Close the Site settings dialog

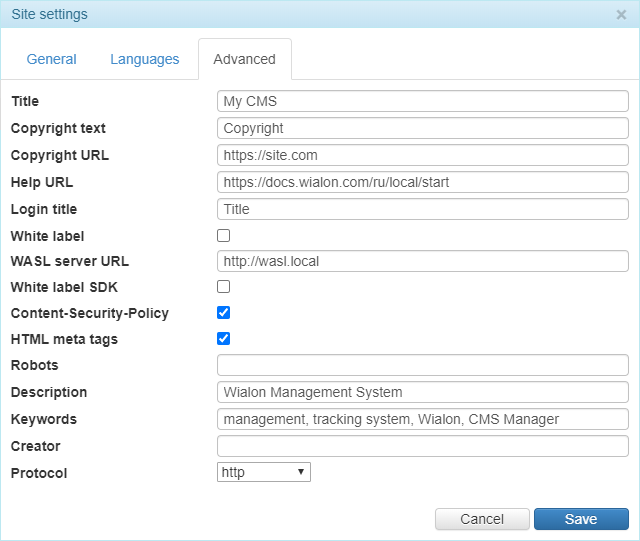click(x=621, y=15)
